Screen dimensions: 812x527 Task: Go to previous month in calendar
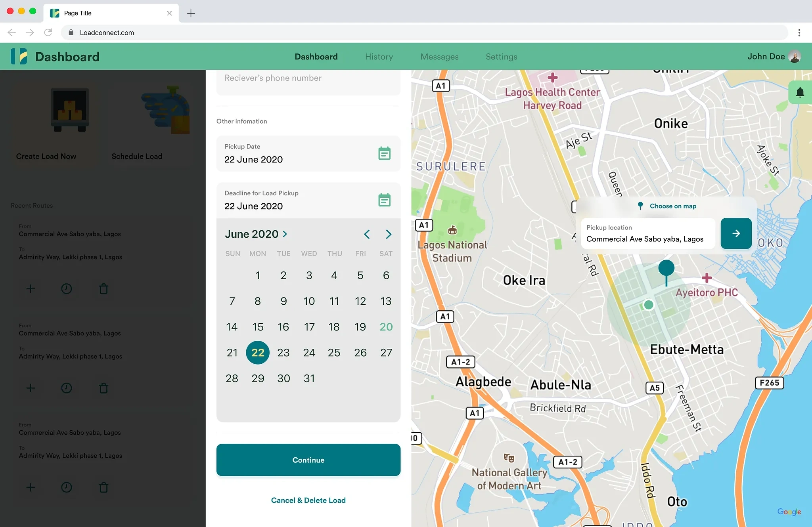coord(367,234)
